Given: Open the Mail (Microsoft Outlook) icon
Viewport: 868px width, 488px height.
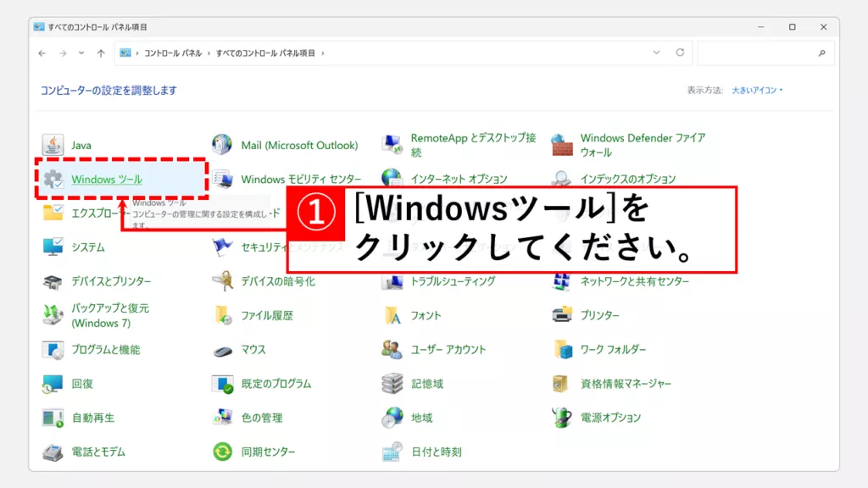Looking at the screenshot, I should pyautogui.click(x=223, y=145).
